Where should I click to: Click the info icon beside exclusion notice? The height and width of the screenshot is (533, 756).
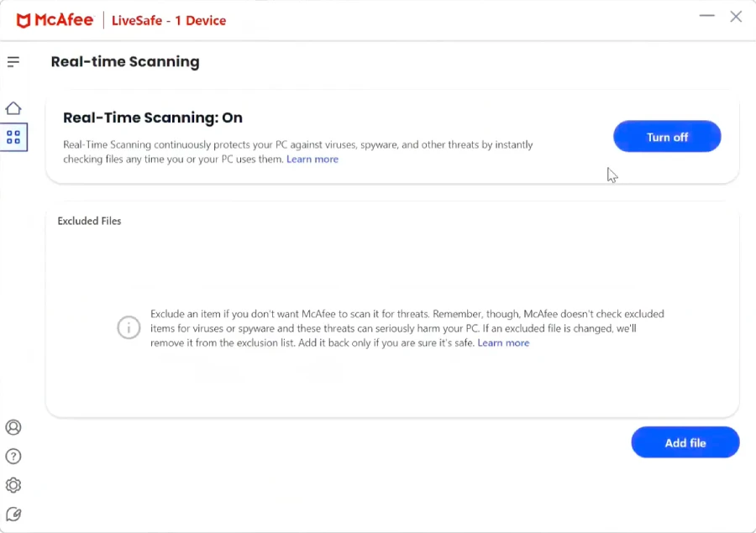pyautogui.click(x=129, y=327)
